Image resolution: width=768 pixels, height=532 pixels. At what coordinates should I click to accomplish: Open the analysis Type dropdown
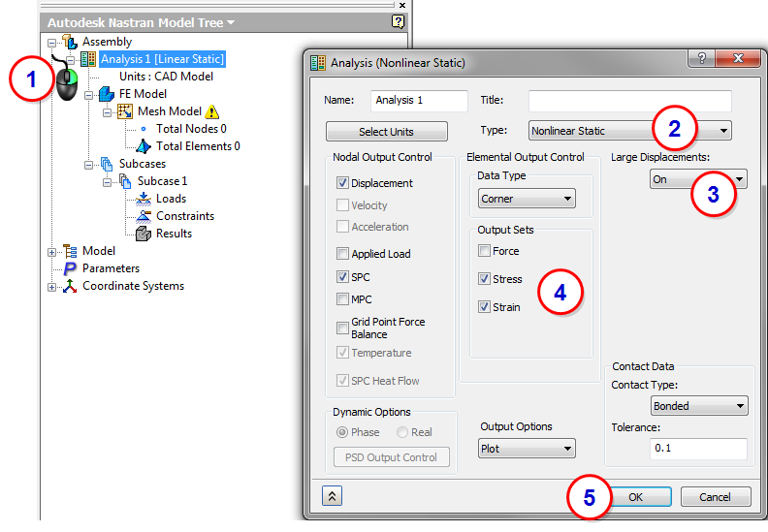[630, 131]
